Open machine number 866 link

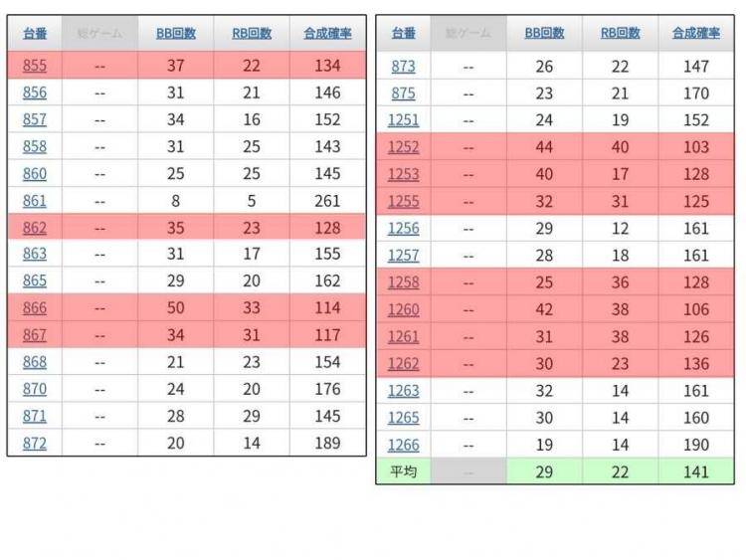point(35,307)
